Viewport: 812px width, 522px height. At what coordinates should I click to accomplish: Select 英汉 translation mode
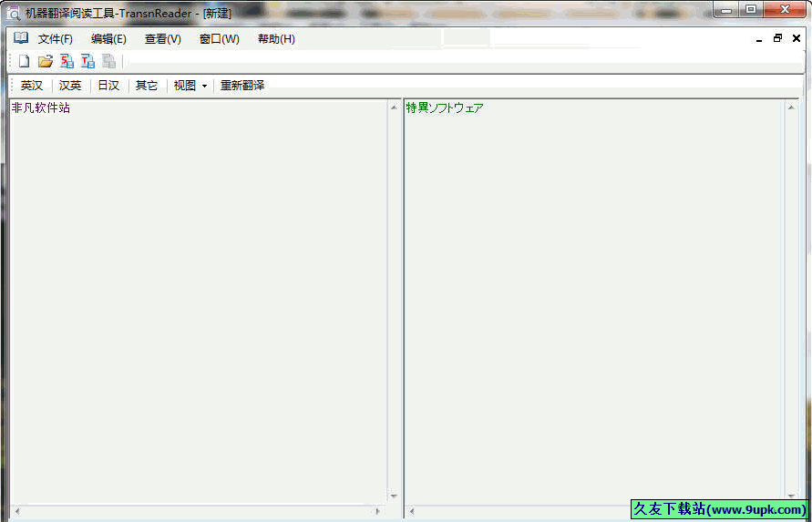[32, 86]
